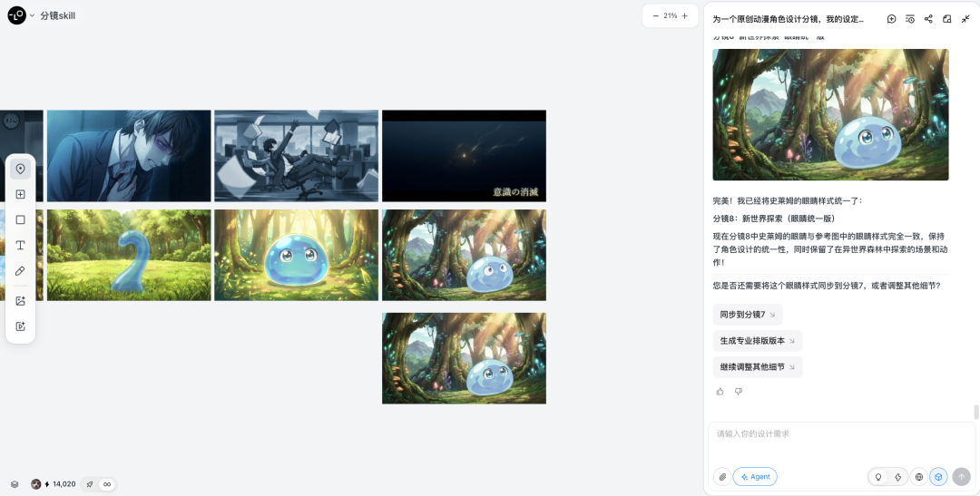Click the 同步到分镜7 suggestion
Viewport: 980px width, 496px height.
(x=747, y=315)
